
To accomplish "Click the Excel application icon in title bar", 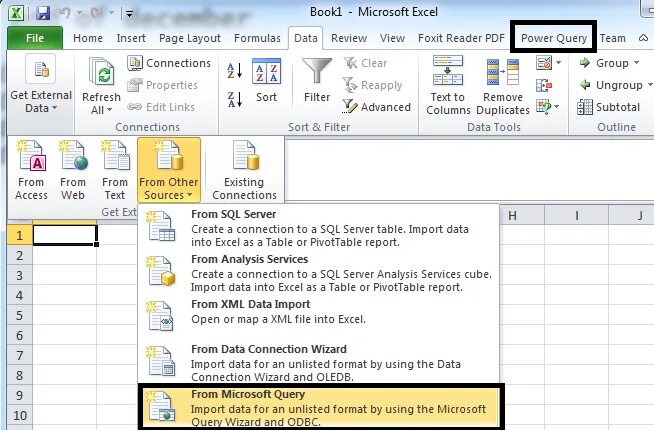I will pos(16,13).
